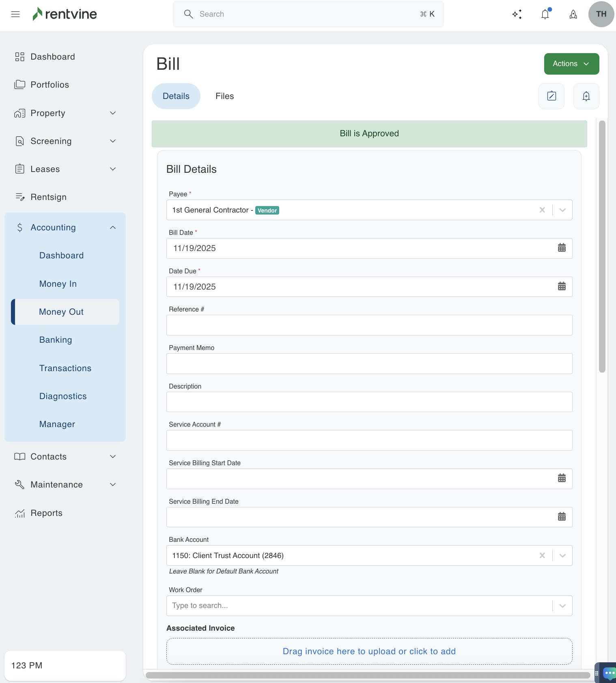Click the add reminder bell icon
This screenshot has width=616, height=683.
click(x=586, y=96)
